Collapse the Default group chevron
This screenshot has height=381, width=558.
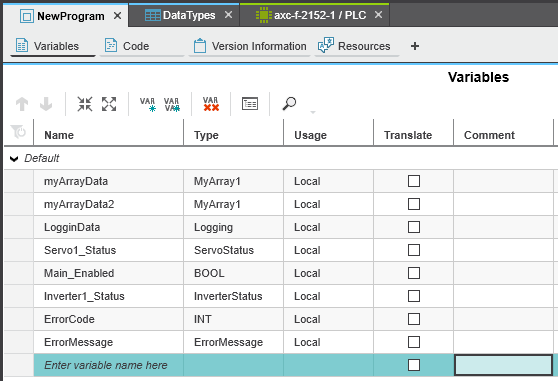pyautogui.click(x=14, y=159)
